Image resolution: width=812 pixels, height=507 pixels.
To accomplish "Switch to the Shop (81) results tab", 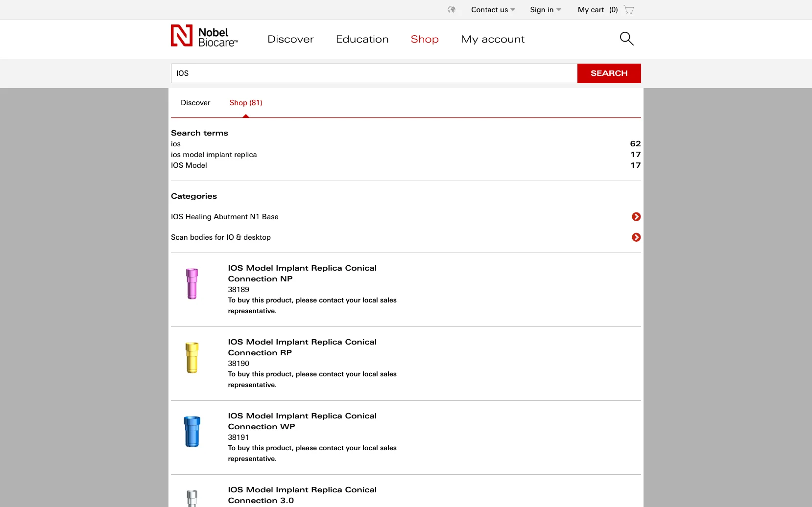I will coord(246,103).
